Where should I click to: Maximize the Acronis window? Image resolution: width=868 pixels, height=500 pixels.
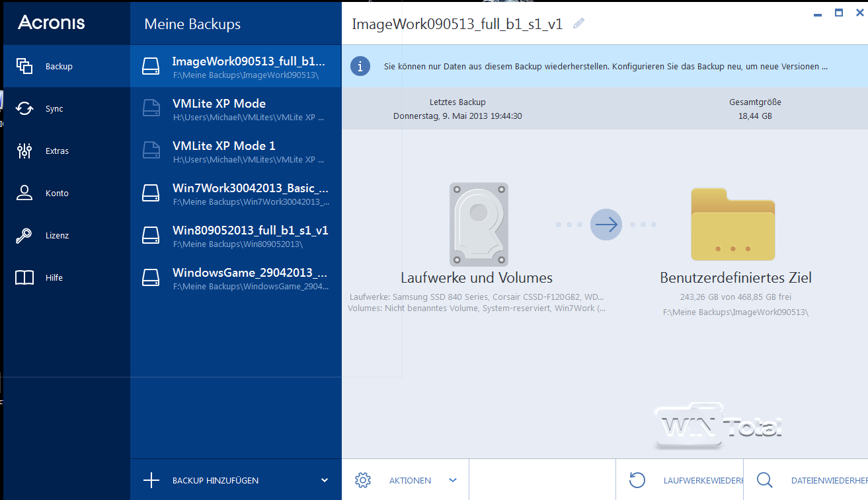pyautogui.click(x=839, y=13)
